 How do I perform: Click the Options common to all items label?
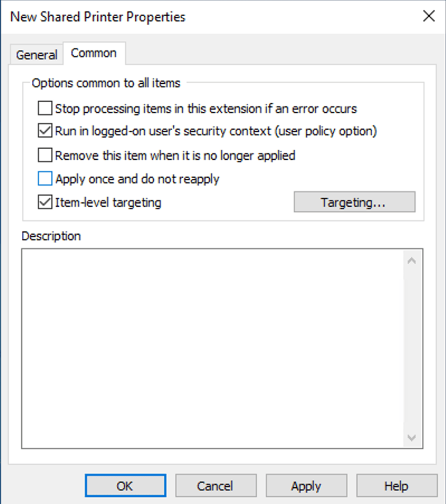point(105,83)
